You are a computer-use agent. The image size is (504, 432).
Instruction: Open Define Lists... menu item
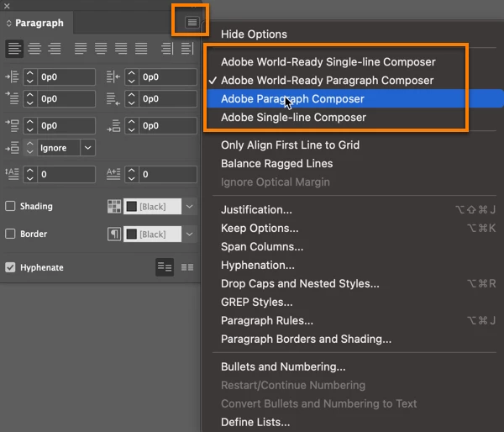255,422
